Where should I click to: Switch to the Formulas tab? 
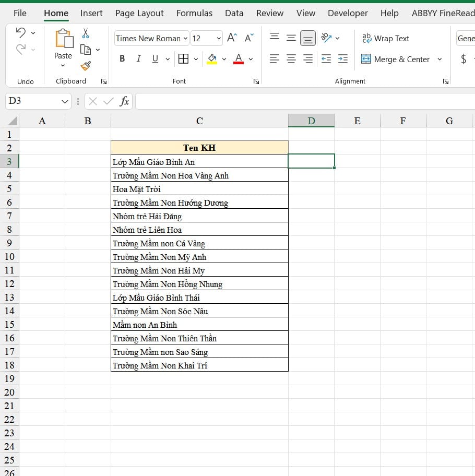coord(194,13)
